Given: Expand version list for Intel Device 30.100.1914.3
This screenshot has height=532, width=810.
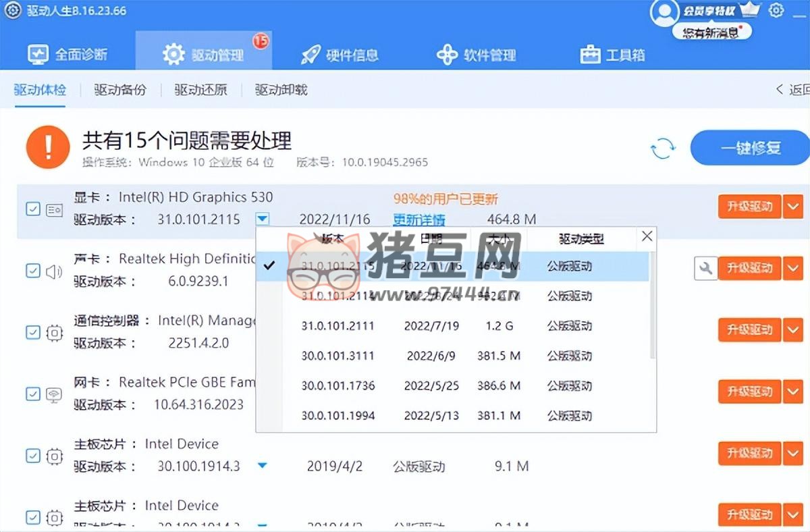Looking at the screenshot, I should tap(263, 466).
